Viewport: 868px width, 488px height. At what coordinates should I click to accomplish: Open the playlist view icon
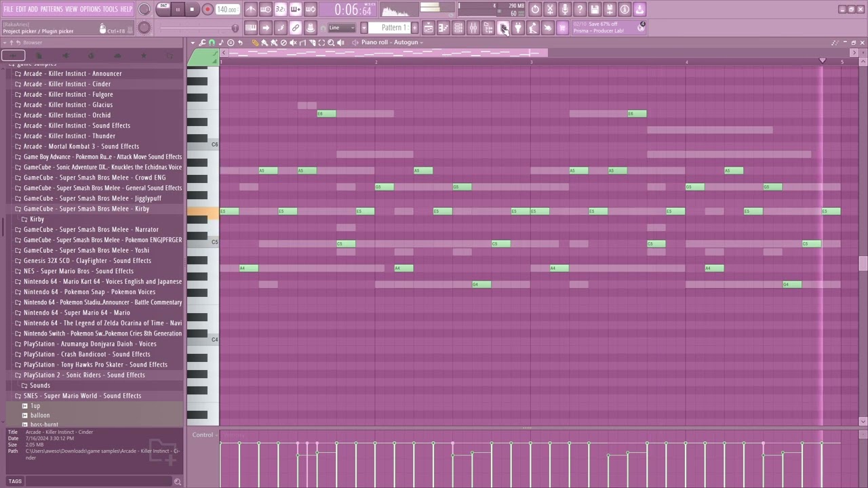click(x=429, y=28)
